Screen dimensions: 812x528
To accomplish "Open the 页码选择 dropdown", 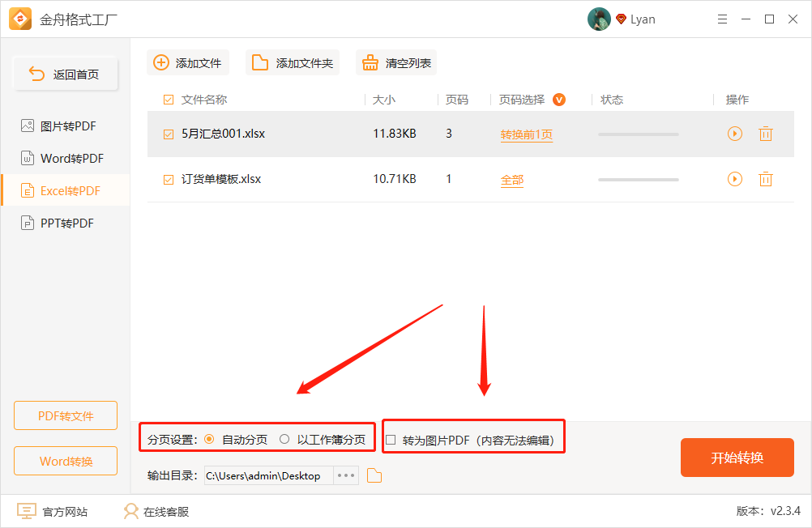I will click(x=559, y=99).
